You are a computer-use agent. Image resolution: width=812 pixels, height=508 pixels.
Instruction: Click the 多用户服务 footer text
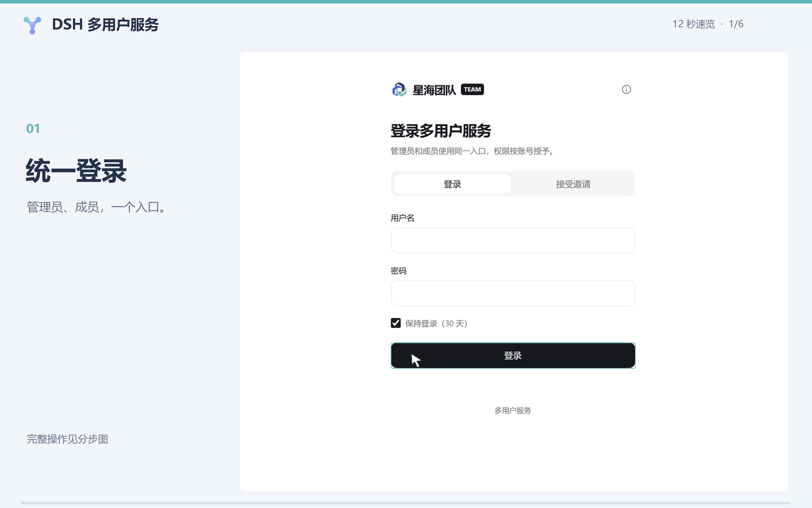[513, 410]
